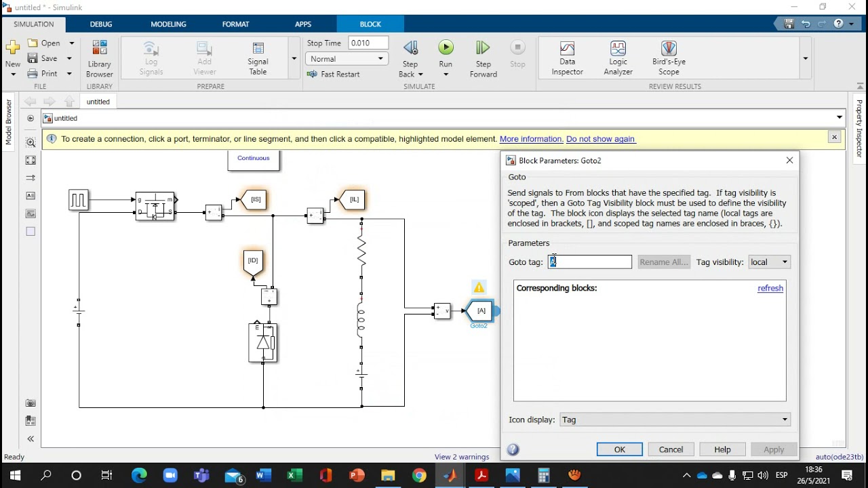The height and width of the screenshot is (488, 868).
Task: Click the Zoom tool in canvas palette
Action: click(x=31, y=142)
